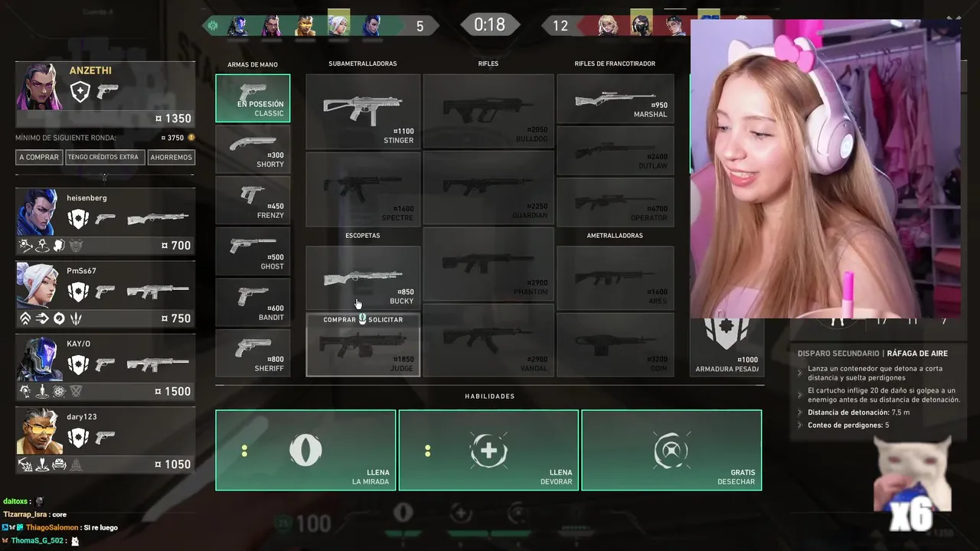The width and height of the screenshot is (980, 551).
Task: Click dary123 credits 1050
Action: (173, 465)
